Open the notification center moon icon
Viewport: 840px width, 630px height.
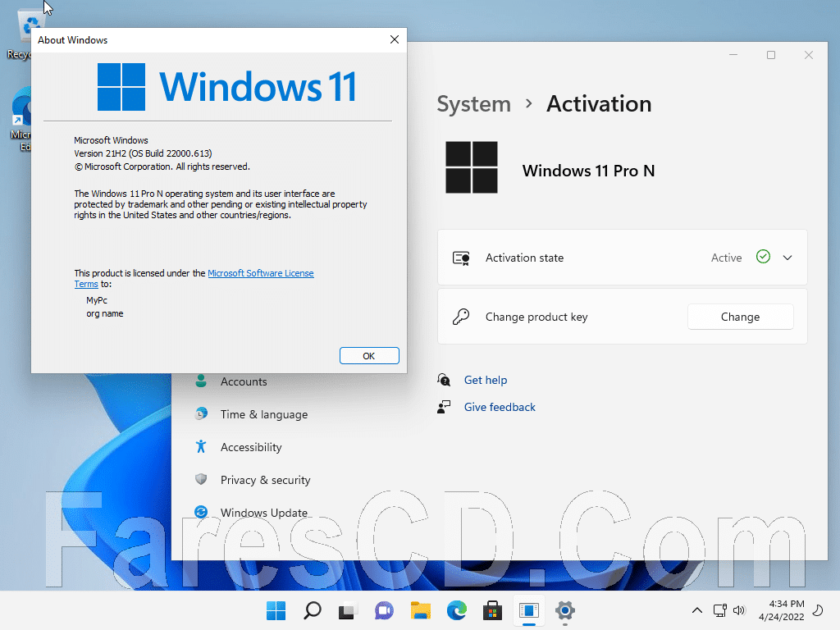point(818,610)
